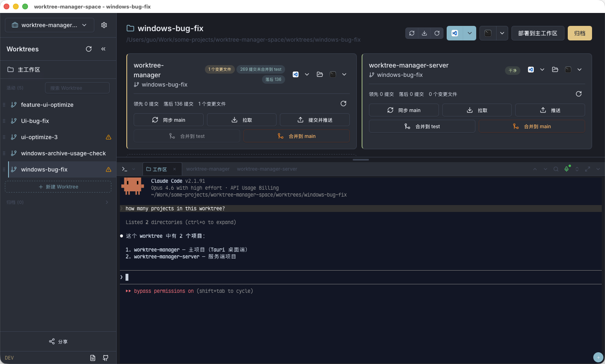Viewport: 605px width, 364px height.
Task: Click the yellow 归档 archive button
Action: (x=580, y=33)
